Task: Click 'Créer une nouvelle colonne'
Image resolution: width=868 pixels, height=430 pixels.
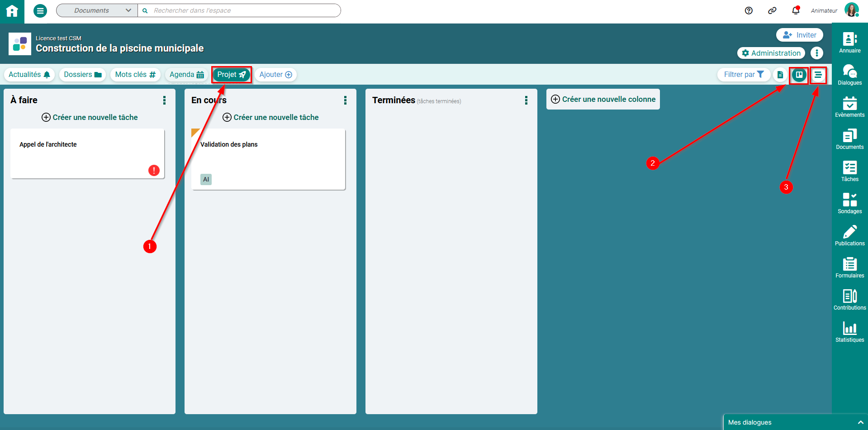Action: (603, 99)
